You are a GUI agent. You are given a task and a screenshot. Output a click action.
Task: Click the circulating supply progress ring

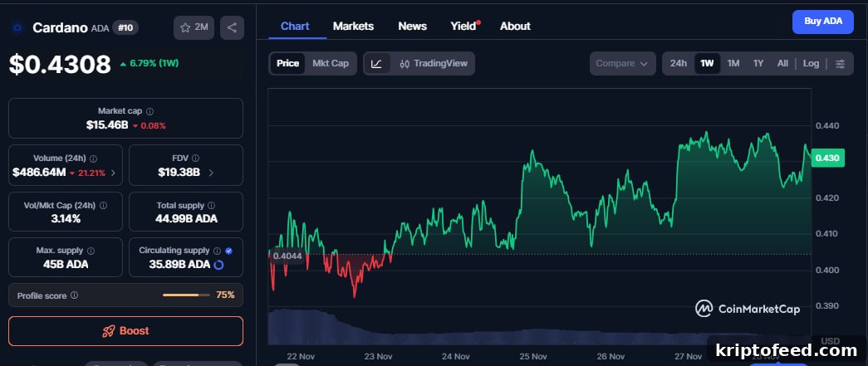click(x=218, y=265)
